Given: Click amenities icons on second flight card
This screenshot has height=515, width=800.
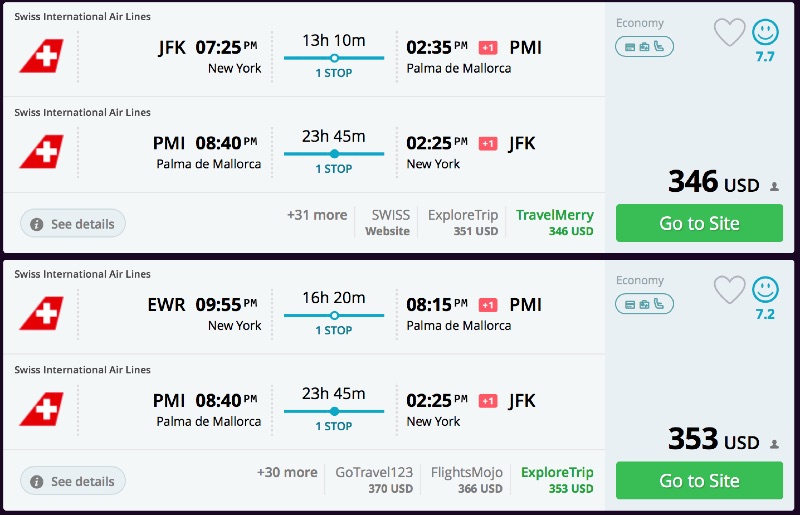Looking at the screenshot, I should coord(644,303).
